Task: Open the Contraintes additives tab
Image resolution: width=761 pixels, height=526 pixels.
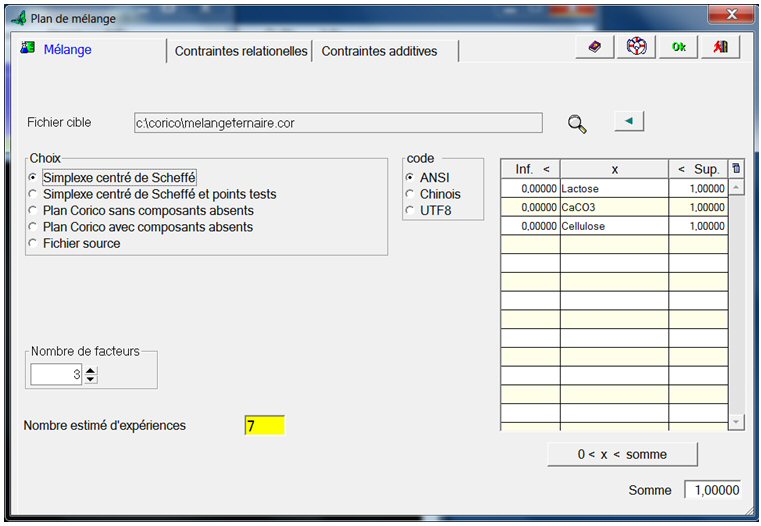Action: pyautogui.click(x=379, y=51)
